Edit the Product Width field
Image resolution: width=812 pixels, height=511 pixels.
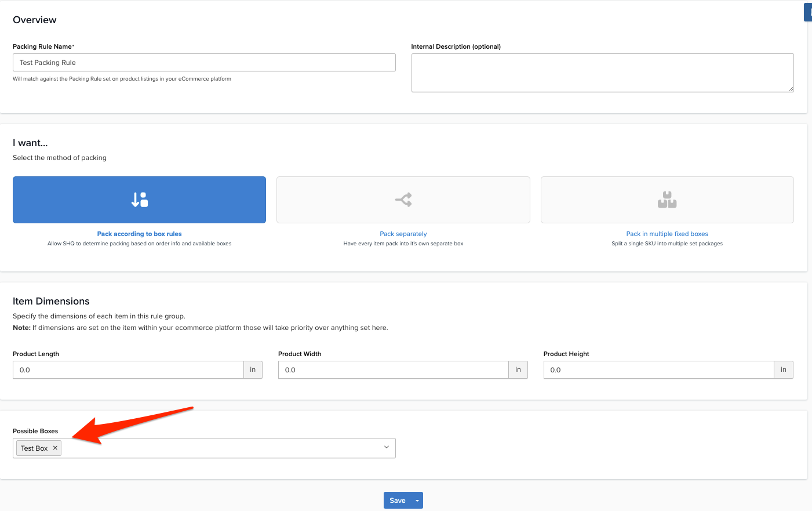tap(393, 370)
